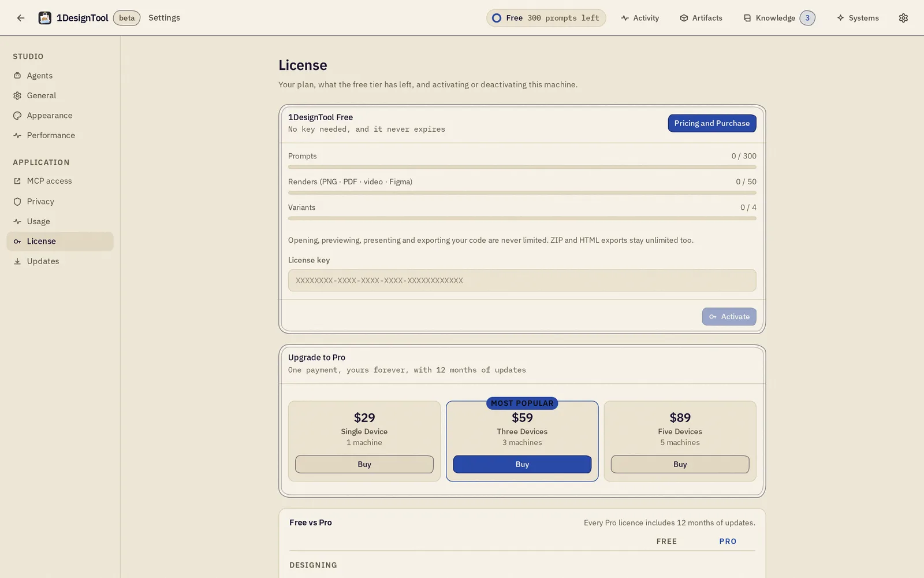Click the License key input field
Image resolution: width=924 pixels, height=578 pixels.
click(x=522, y=280)
